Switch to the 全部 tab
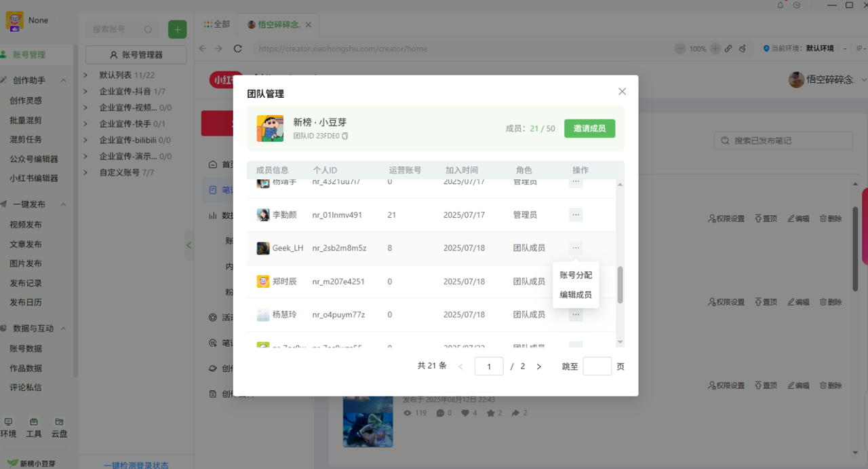 [x=217, y=24]
